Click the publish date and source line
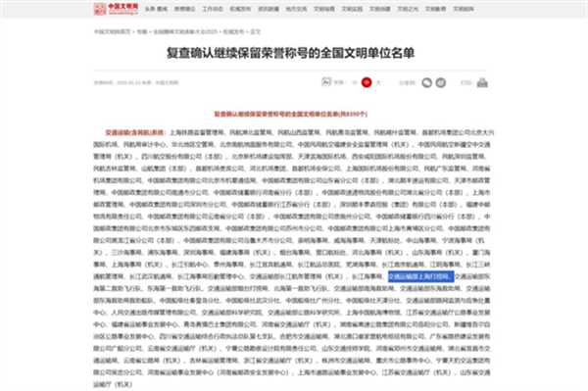This screenshot has width=588, height=391. click(x=136, y=83)
